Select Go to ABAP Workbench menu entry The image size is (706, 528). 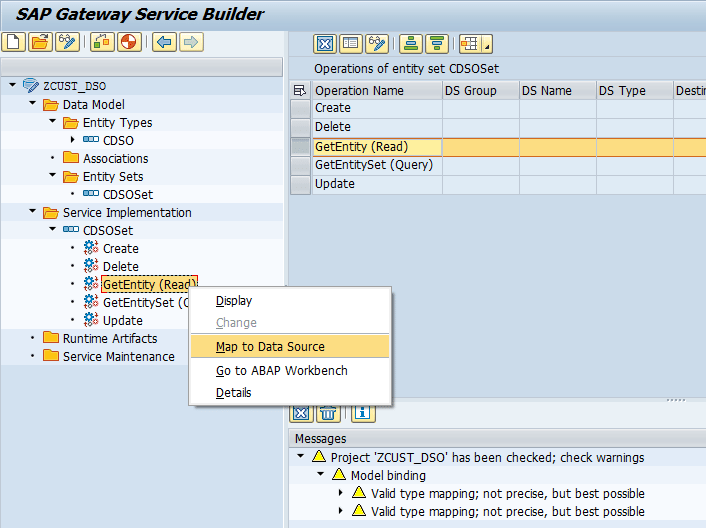(x=281, y=371)
